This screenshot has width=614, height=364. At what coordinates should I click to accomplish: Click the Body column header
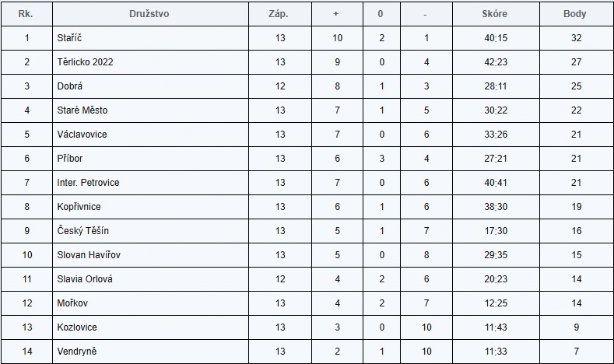click(574, 14)
